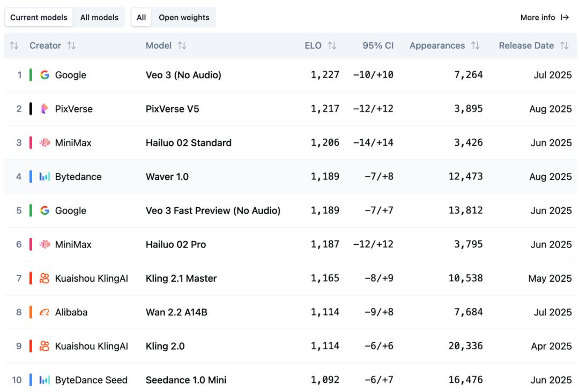This screenshot has width=579, height=392.
Task: Click the green color bar in the rank 1 row
Action: pyautogui.click(x=31, y=75)
